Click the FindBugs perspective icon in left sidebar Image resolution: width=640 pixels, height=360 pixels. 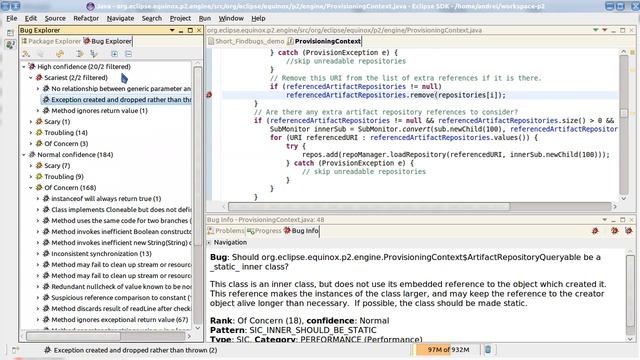(10, 44)
